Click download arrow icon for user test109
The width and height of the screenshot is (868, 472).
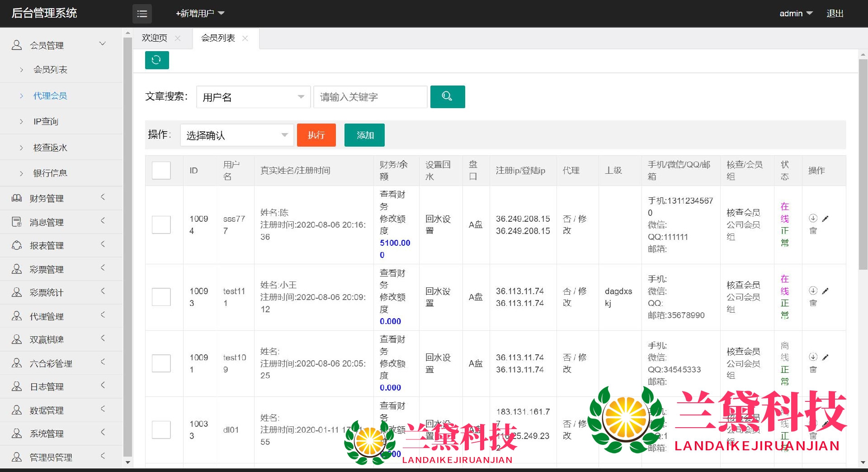point(813,357)
